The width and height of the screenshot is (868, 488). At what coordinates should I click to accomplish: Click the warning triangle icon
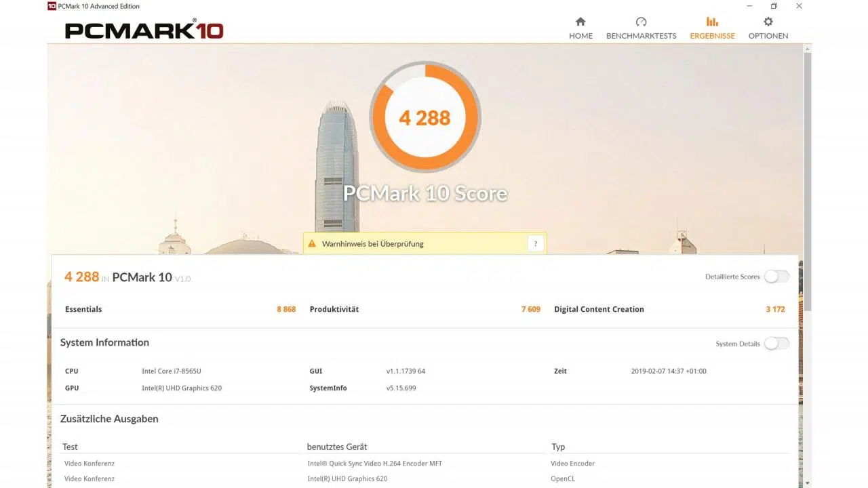(x=312, y=243)
